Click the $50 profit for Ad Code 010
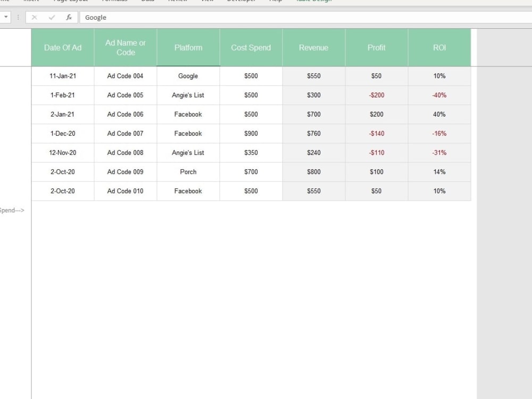This screenshot has width=532, height=399. tap(377, 191)
